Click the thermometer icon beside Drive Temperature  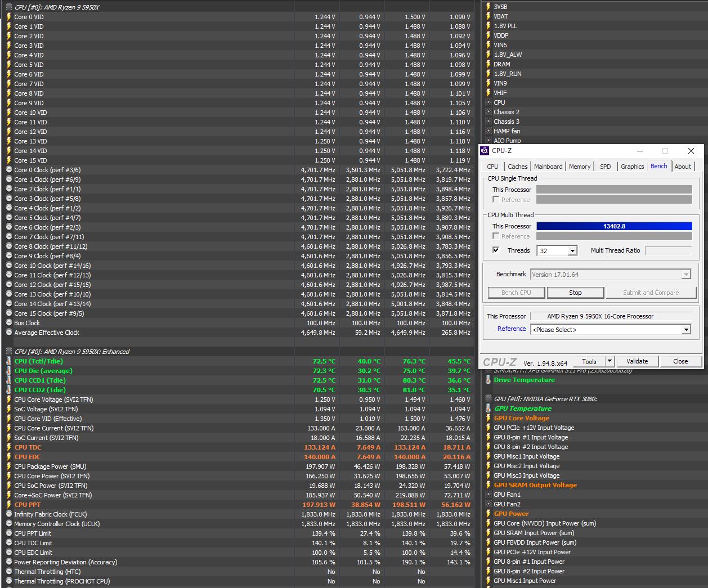[488, 380]
